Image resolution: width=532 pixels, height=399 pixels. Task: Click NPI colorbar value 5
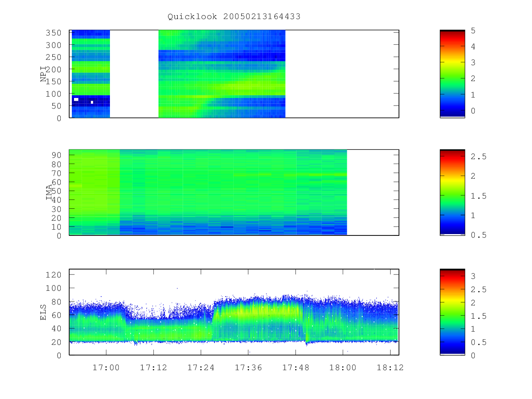tap(473, 31)
